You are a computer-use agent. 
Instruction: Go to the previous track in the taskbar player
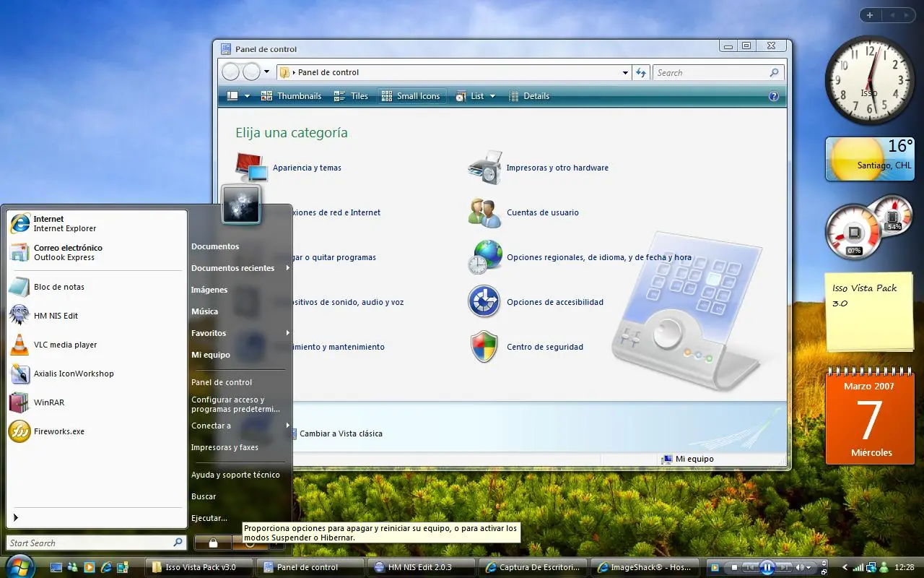pyautogui.click(x=750, y=567)
